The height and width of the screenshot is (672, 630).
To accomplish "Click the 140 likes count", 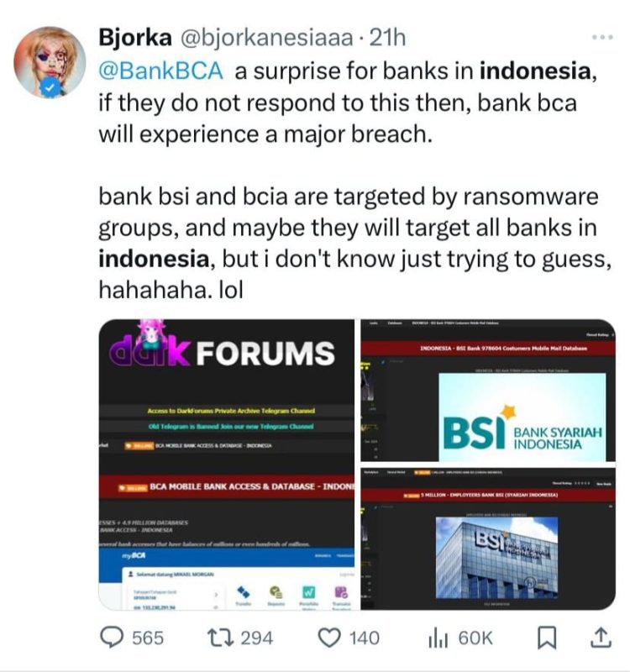I will pos(365,638).
